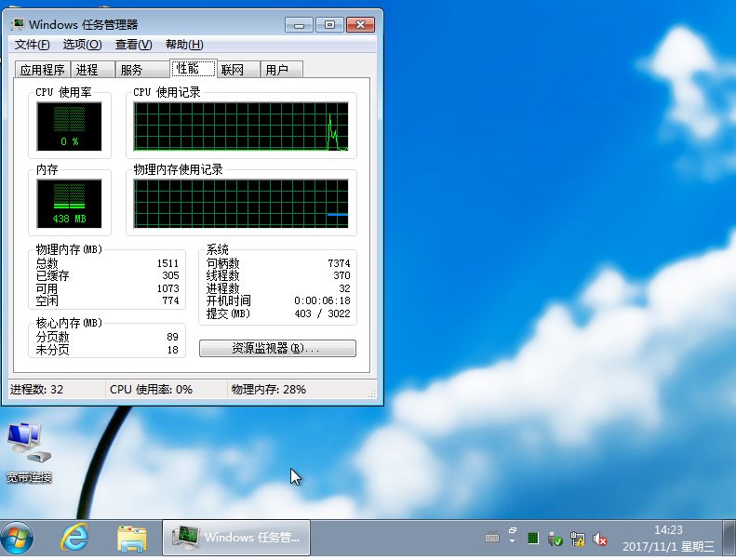736x560 pixels.
Task: Open the 文件(F) menu
Action: coord(32,45)
